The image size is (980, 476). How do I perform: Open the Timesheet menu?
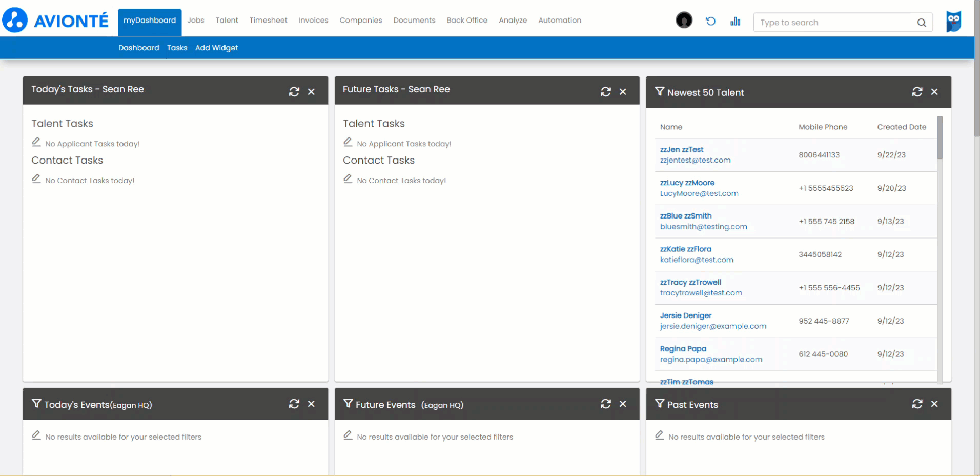tap(268, 21)
